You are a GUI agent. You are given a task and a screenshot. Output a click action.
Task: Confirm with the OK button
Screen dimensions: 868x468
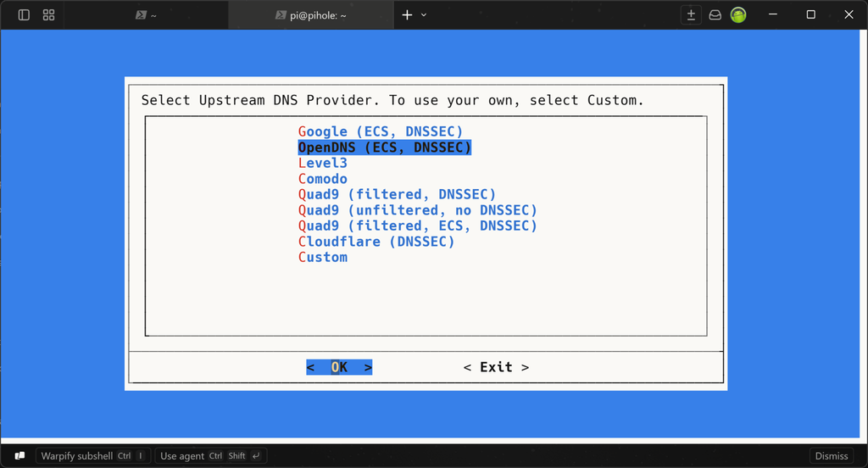pos(339,367)
